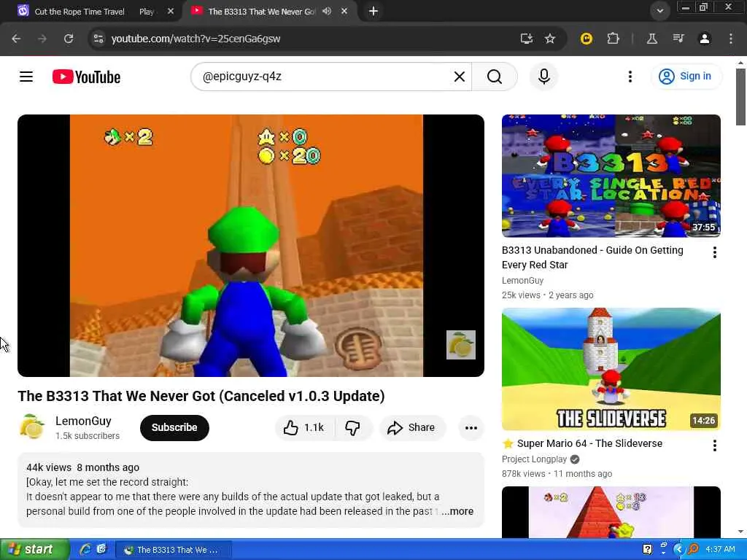Click the 4:37 AM clock
Image resolution: width=747 pixels, height=560 pixels.
coord(721,550)
